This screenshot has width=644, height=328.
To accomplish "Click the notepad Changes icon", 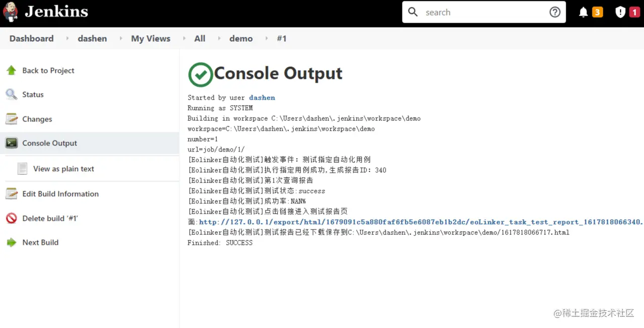I will click(11, 119).
